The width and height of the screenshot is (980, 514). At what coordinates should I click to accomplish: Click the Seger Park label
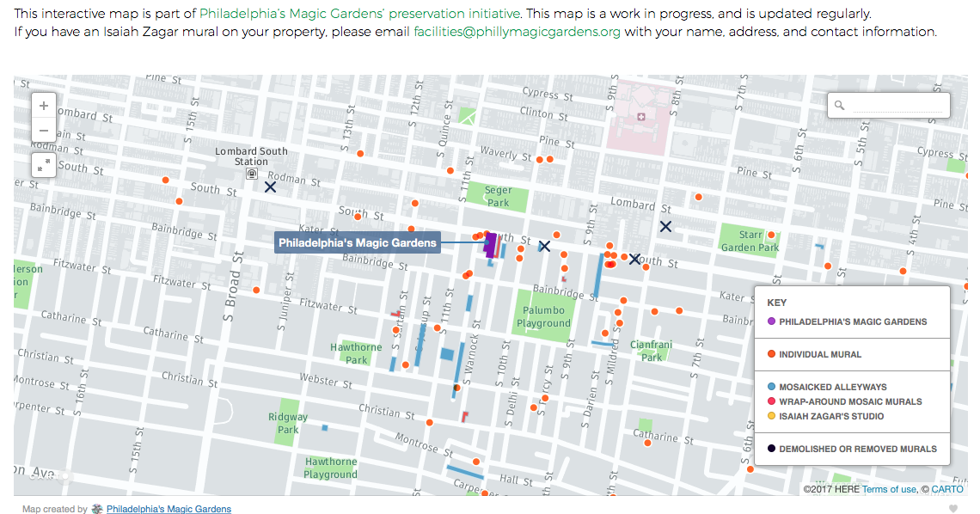498,196
